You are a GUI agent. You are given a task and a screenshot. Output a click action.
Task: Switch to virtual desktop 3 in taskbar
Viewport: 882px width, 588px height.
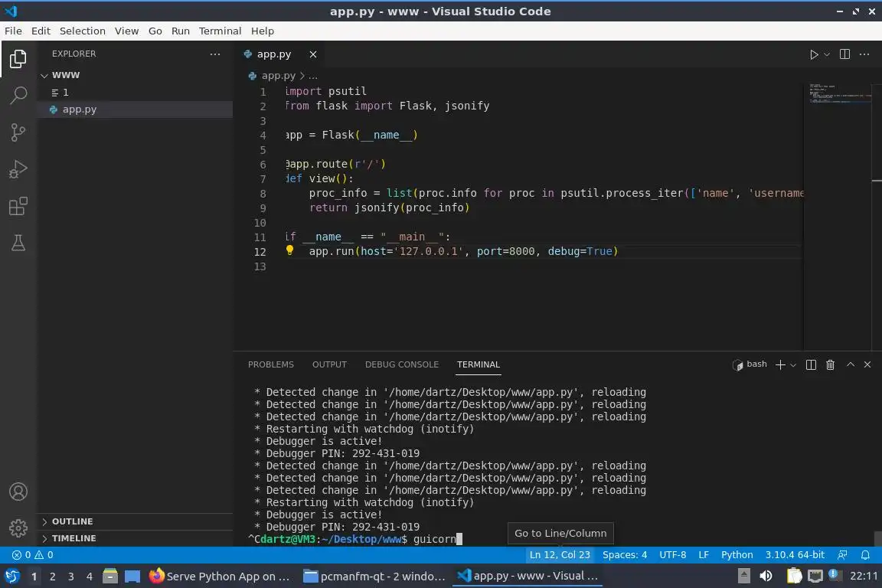71,577
